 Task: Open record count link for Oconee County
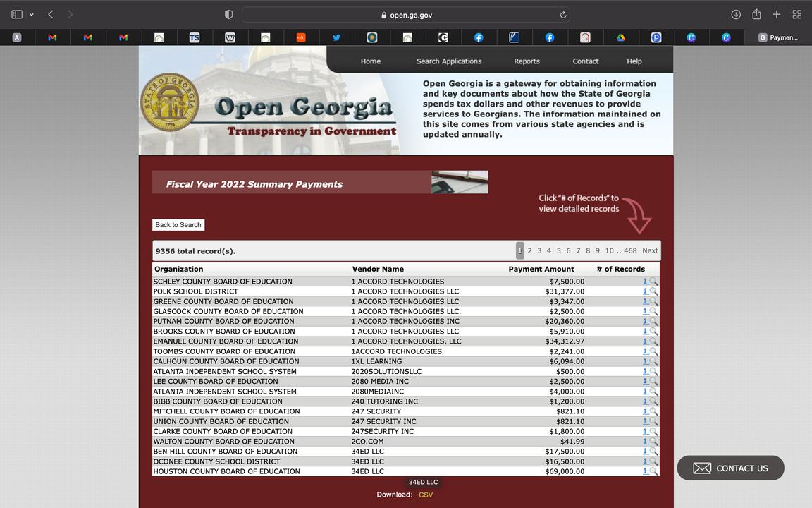coord(645,461)
